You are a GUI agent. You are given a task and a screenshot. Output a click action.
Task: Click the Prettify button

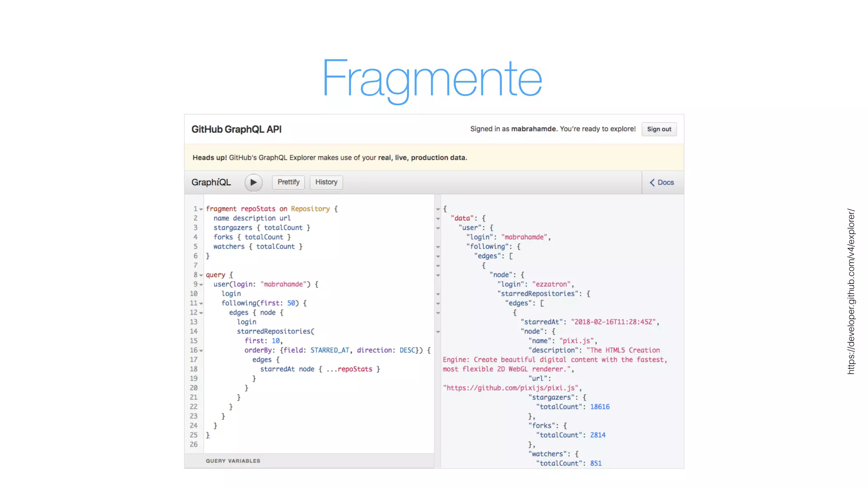(288, 182)
